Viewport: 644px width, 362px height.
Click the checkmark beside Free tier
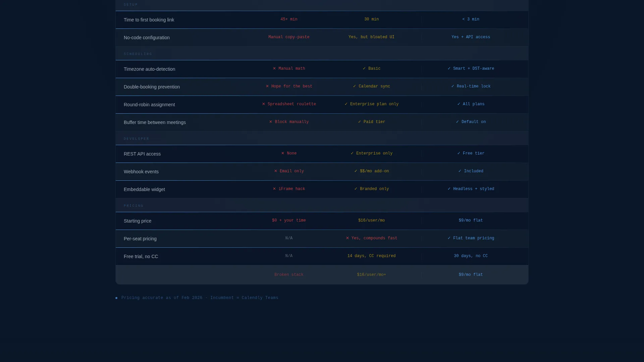coord(459,154)
